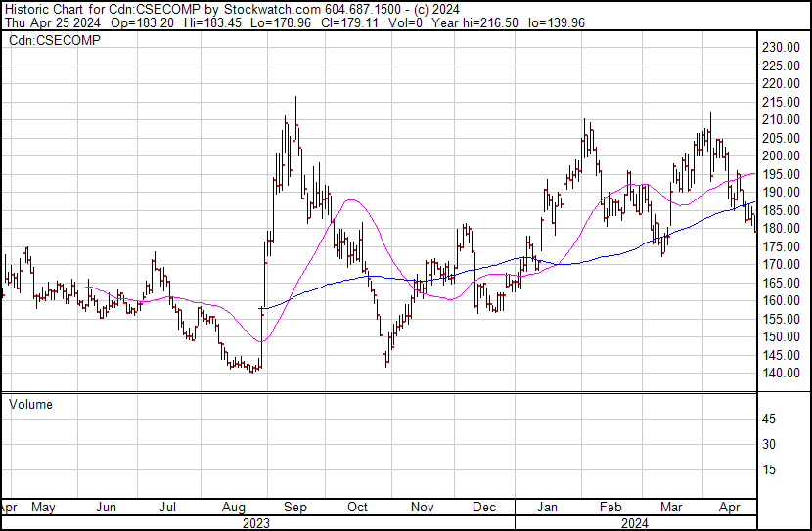Select the 230.00 price axis label

click(782, 47)
